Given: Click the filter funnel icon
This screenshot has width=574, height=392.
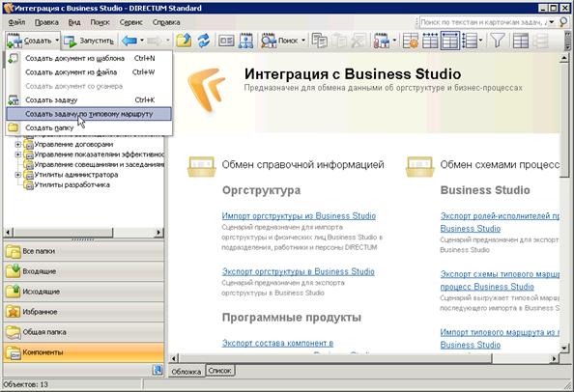Looking at the screenshot, I should tap(497, 41).
